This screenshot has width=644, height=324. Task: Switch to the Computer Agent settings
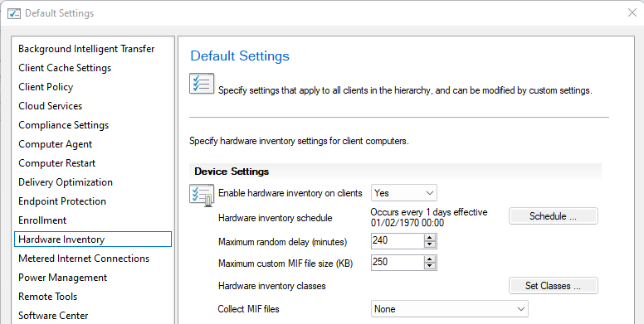point(56,144)
